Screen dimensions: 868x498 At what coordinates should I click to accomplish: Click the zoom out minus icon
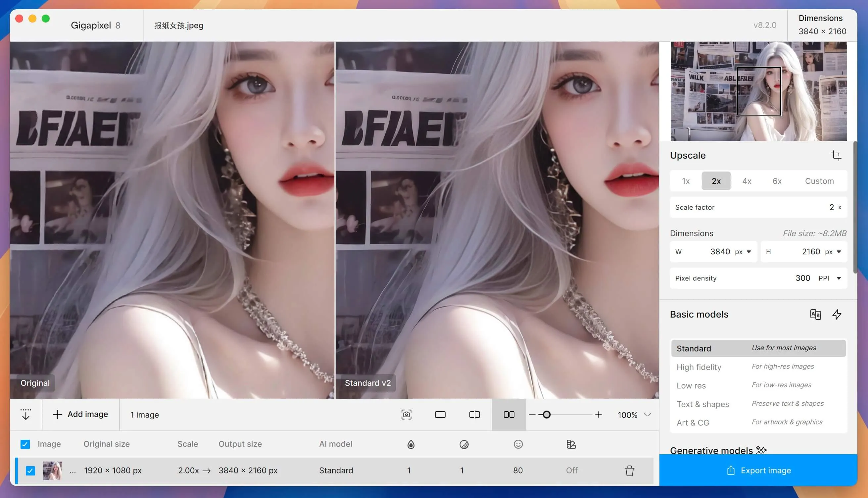coord(532,415)
